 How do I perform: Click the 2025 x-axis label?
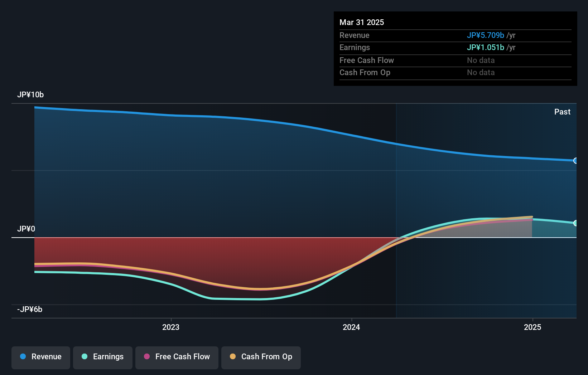532,327
